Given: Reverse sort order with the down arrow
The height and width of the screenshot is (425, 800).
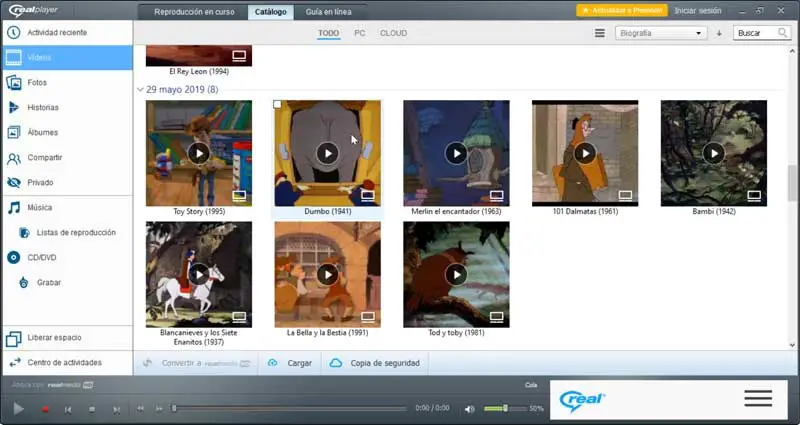Looking at the screenshot, I should 719,33.
